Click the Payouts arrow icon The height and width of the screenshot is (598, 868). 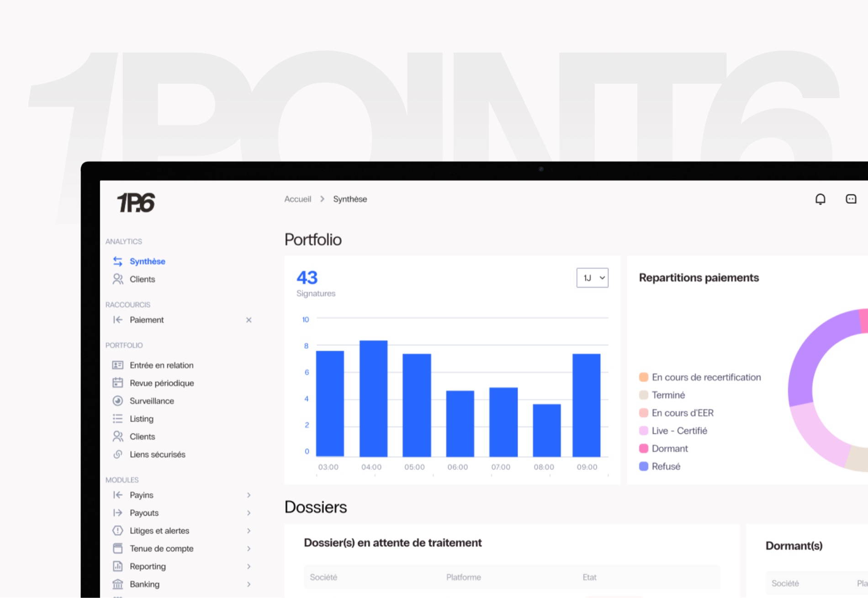tap(118, 513)
